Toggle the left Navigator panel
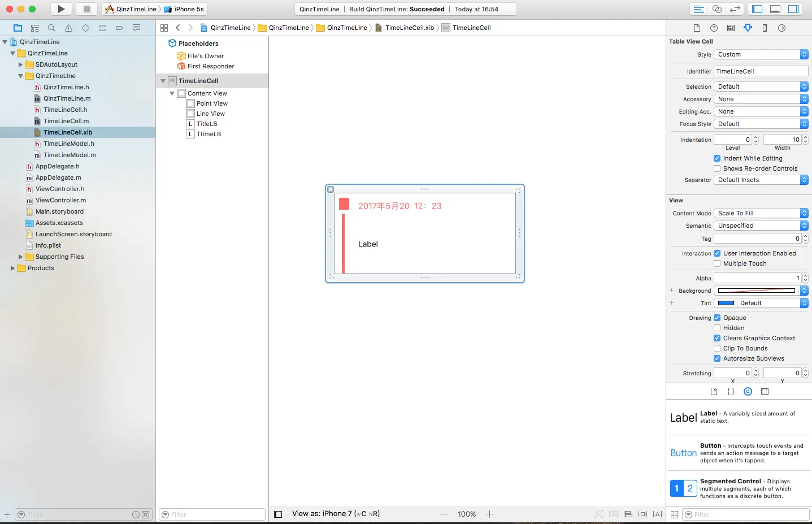This screenshot has height=524, width=812. point(757,9)
